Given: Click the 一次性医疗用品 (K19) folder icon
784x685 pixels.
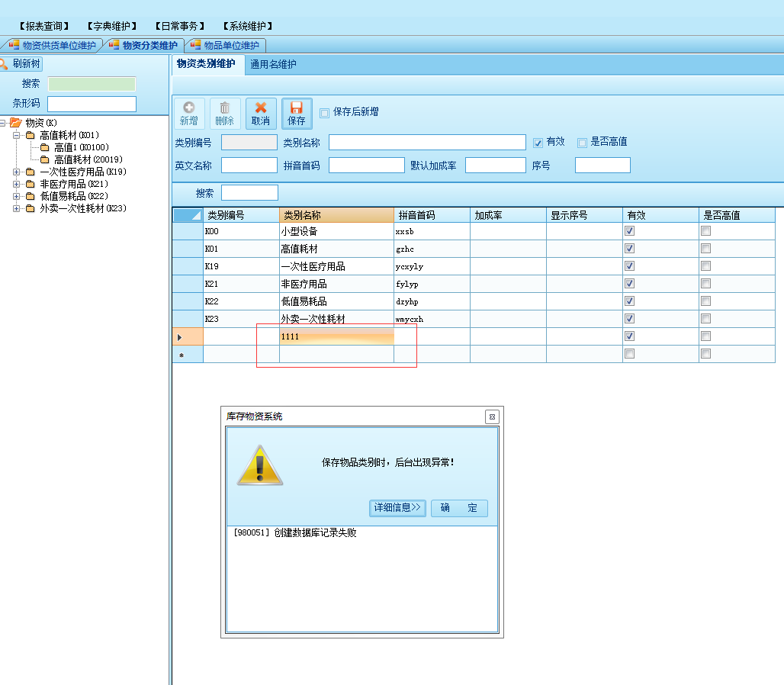Looking at the screenshot, I should click(30, 172).
